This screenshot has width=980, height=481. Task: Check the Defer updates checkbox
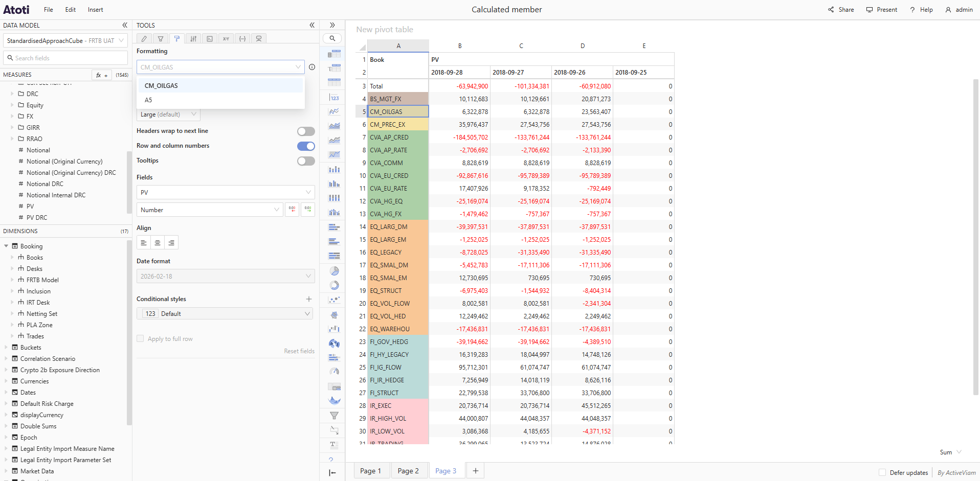coord(882,472)
